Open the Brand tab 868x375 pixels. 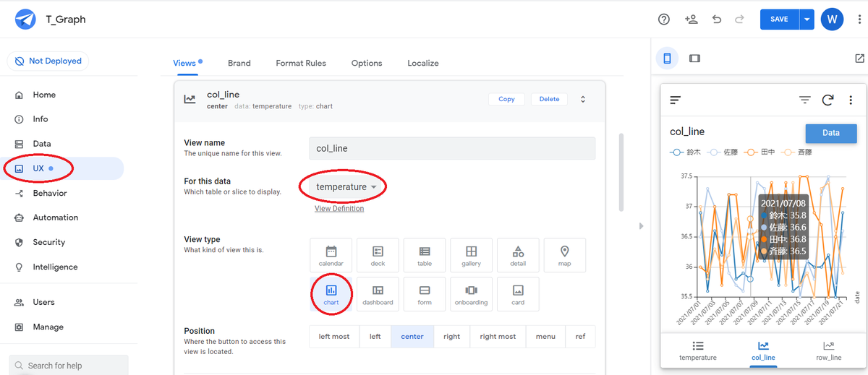(x=239, y=63)
